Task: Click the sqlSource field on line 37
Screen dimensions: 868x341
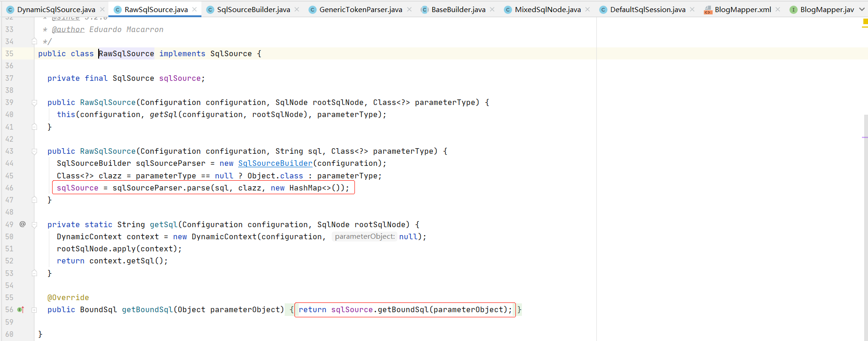Action: 180,78
